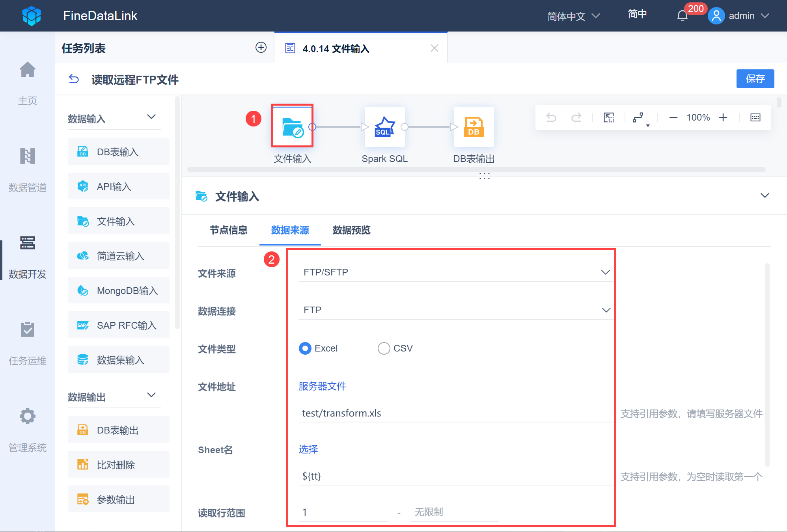The image size is (787, 532).
Task: Select Excel file type radio
Action: [305, 348]
